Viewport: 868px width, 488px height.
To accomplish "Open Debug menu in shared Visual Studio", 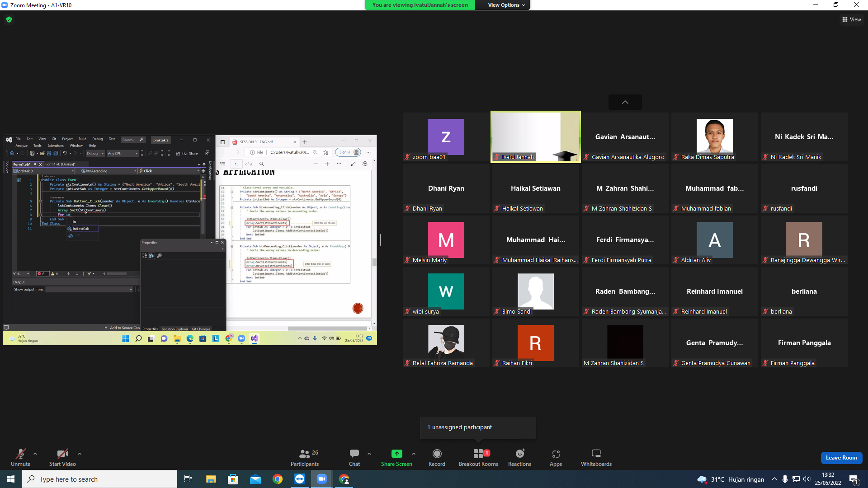I will pos(98,139).
